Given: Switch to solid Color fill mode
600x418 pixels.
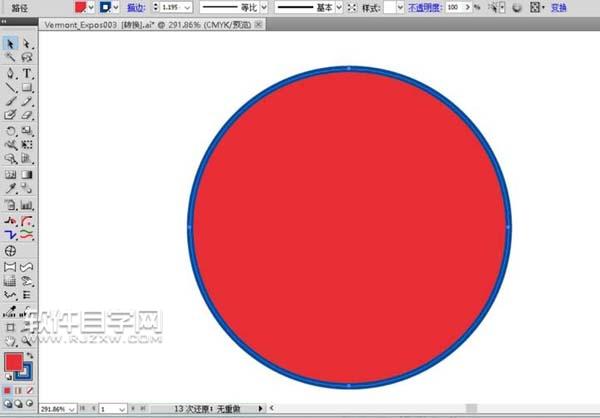Looking at the screenshot, I should tap(7, 390).
